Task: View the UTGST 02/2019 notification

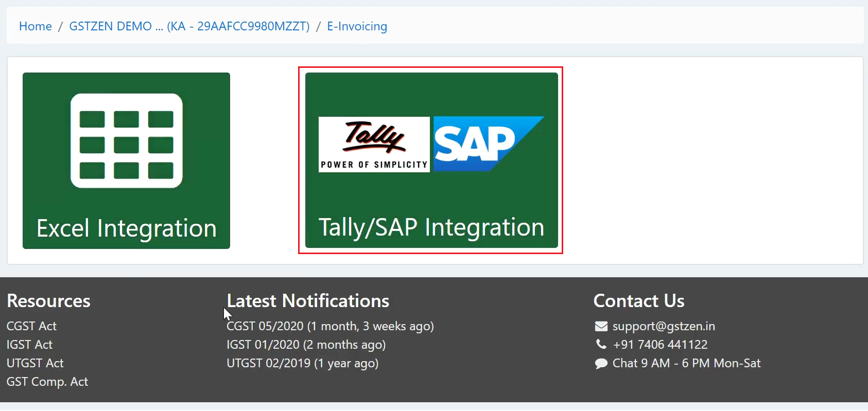Action: pyautogui.click(x=303, y=363)
